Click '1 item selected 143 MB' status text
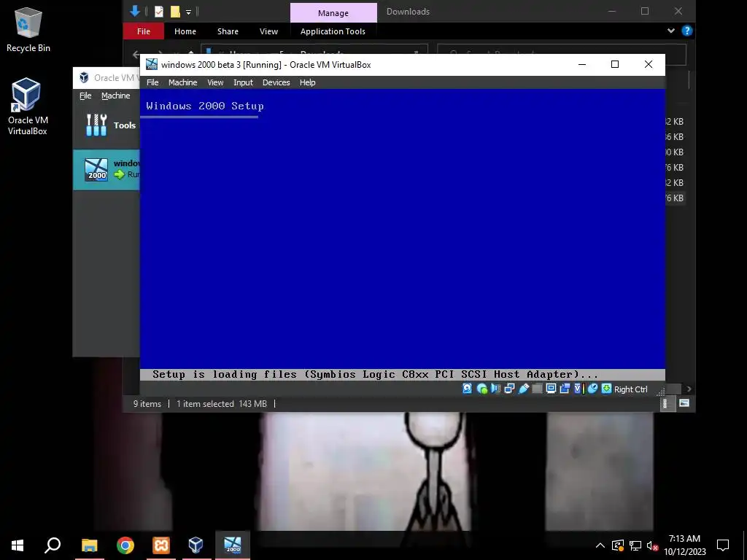Image resolution: width=747 pixels, height=560 pixels. [x=222, y=404]
